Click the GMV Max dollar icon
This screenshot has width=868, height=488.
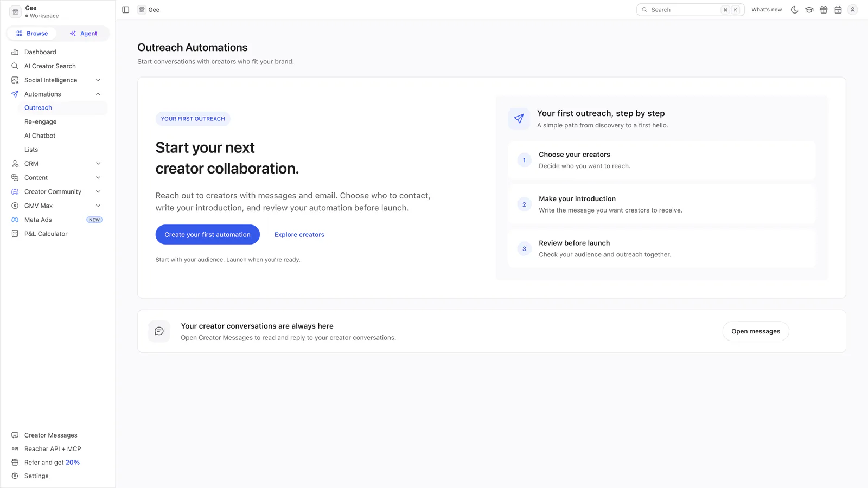pyautogui.click(x=15, y=206)
